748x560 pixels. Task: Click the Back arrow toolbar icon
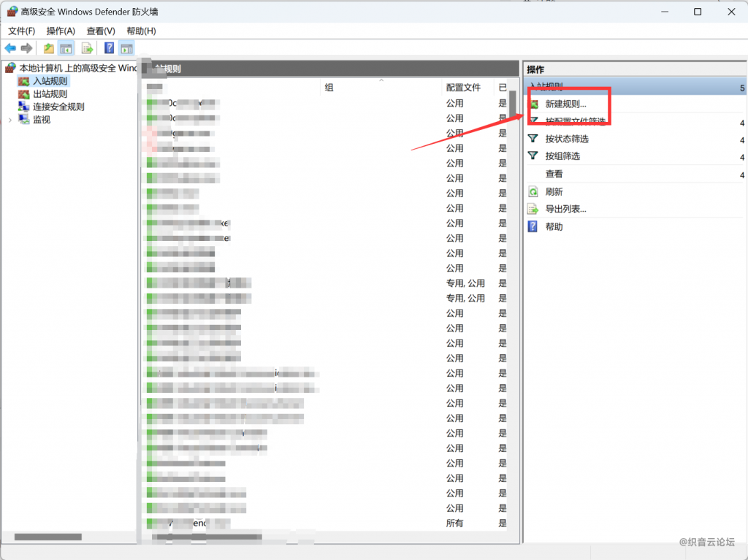(x=10, y=48)
